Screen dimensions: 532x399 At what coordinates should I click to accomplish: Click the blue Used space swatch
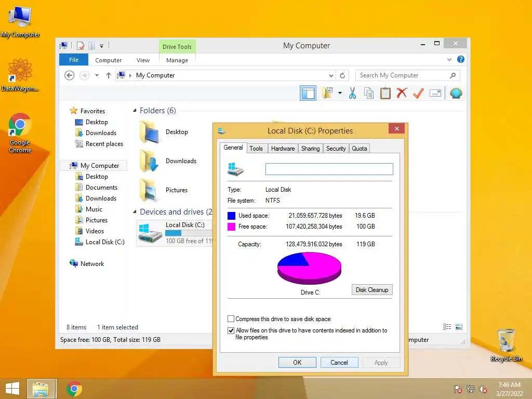[x=231, y=216]
